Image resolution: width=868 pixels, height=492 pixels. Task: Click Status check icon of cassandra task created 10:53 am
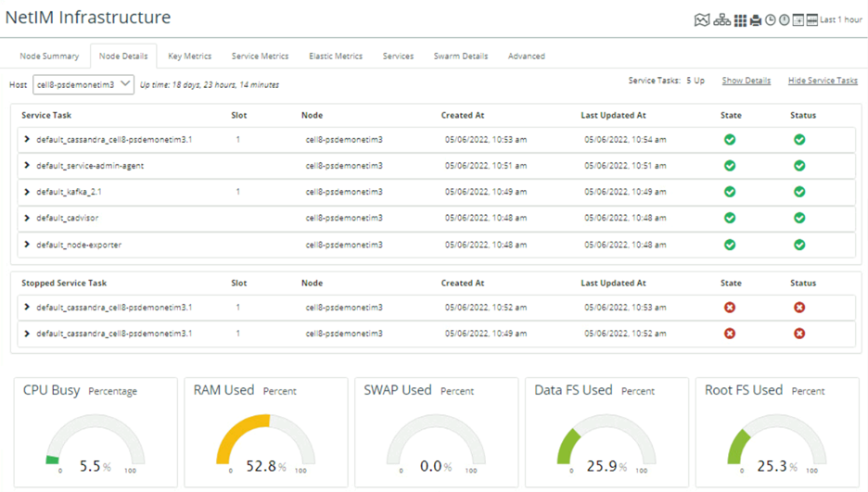point(798,139)
